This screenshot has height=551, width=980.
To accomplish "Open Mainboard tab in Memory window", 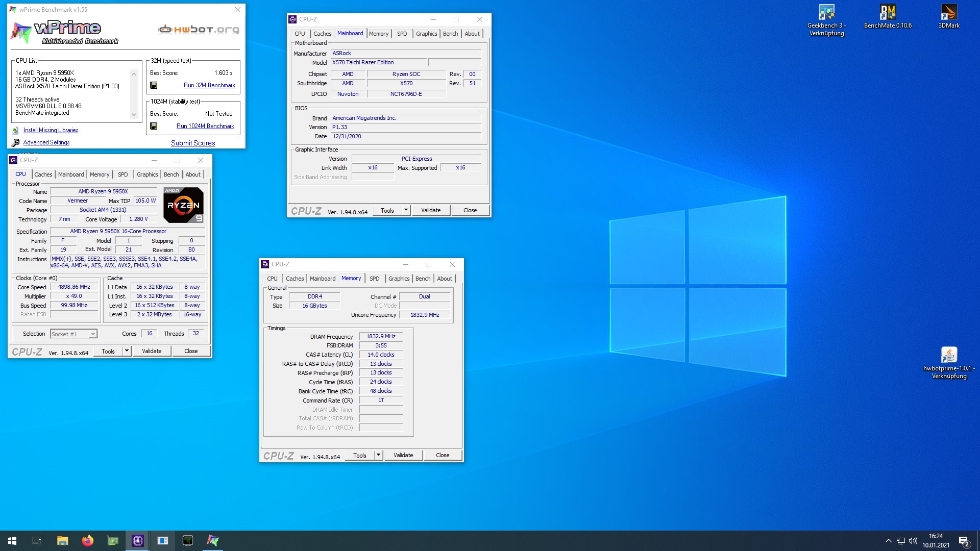I will [x=323, y=279].
